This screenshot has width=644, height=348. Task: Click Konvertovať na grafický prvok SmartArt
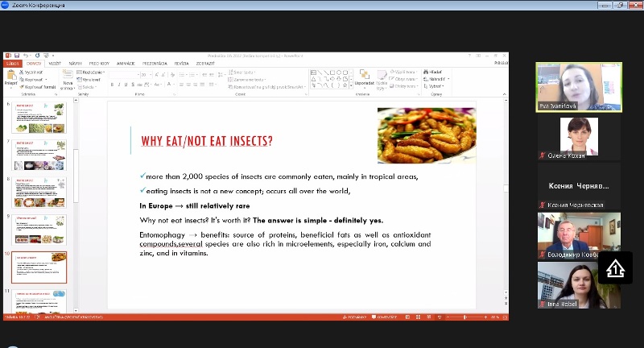266,87
